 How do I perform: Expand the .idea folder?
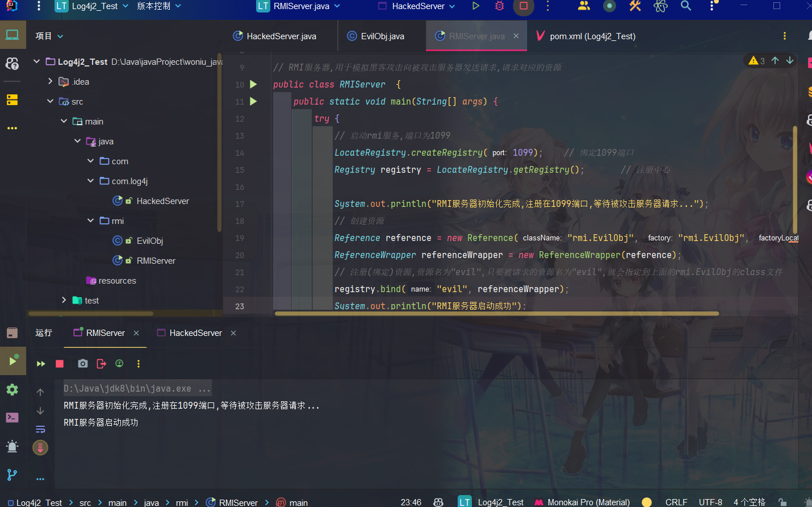pos(51,81)
